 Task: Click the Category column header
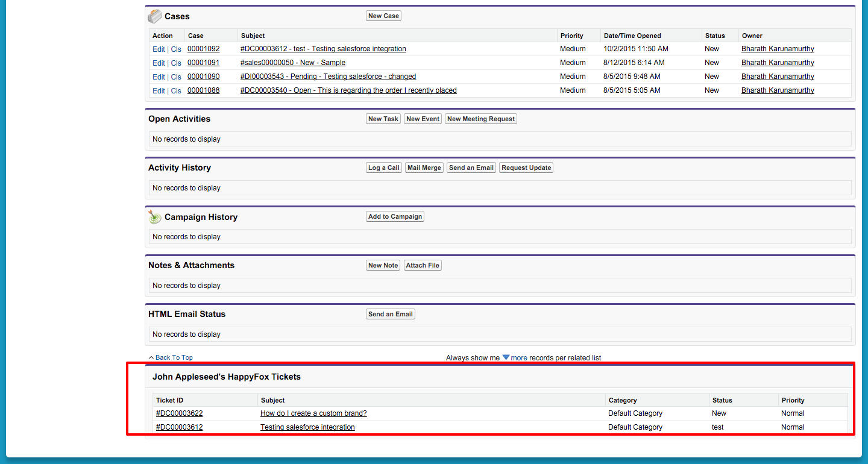[x=623, y=400]
